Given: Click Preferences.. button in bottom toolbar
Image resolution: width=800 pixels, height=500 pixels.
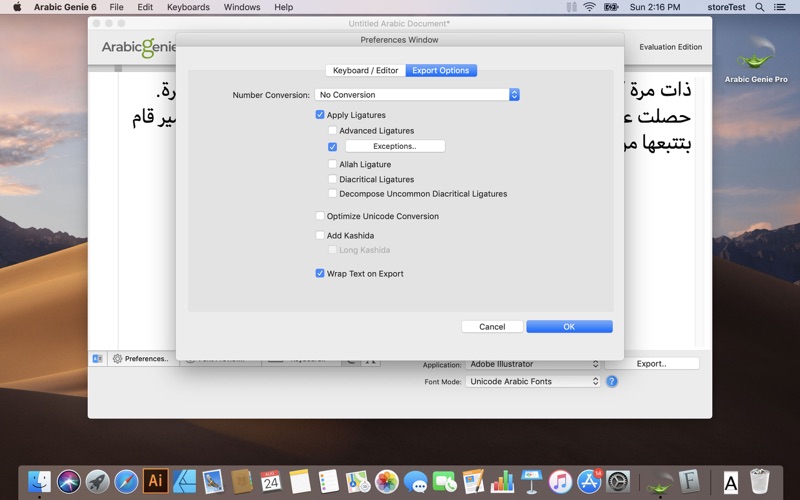Looking at the screenshot, I should point(141,359).
